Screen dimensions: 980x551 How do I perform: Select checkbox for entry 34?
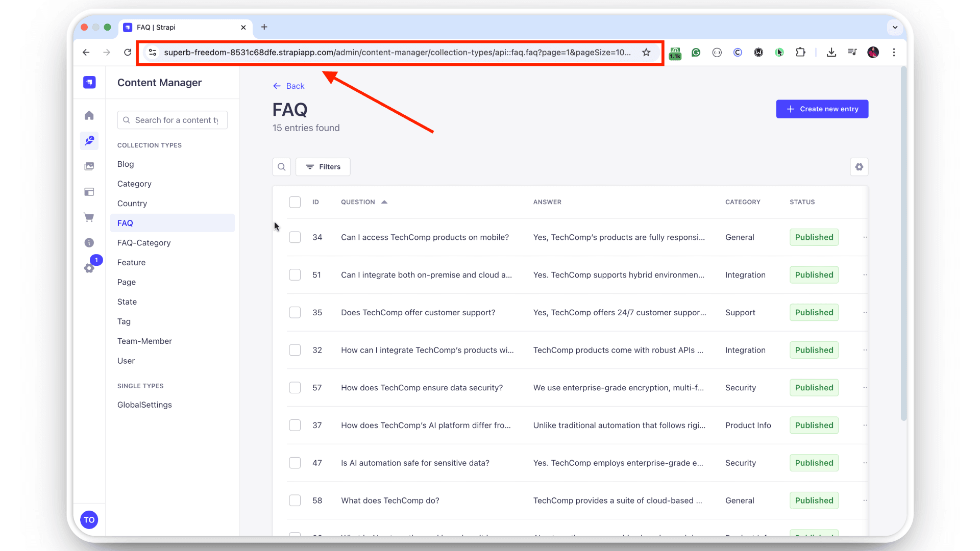tap(295, 237)
